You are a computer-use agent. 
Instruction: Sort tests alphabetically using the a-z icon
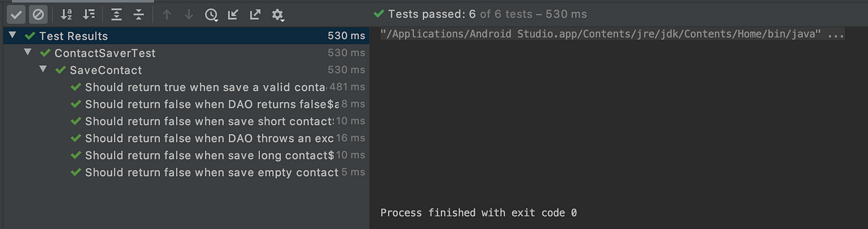tap(67, 14)
